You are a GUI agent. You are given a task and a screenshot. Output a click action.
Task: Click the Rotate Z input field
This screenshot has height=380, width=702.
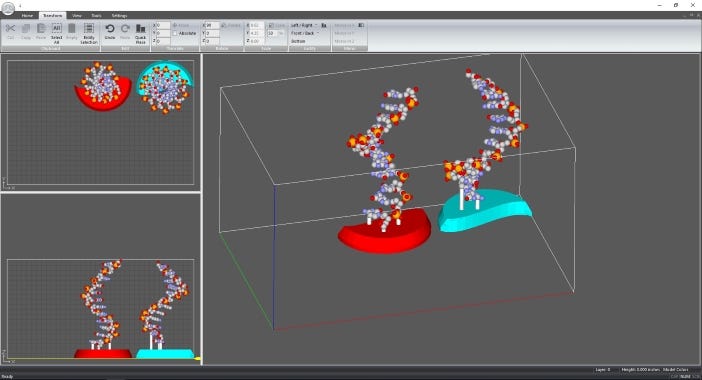[212, 41]
